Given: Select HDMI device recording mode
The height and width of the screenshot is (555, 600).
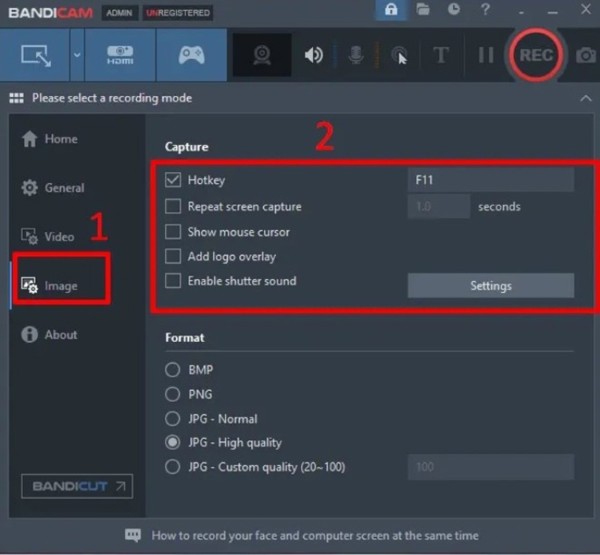Looking at the screenshot, I should coord(119,55).
